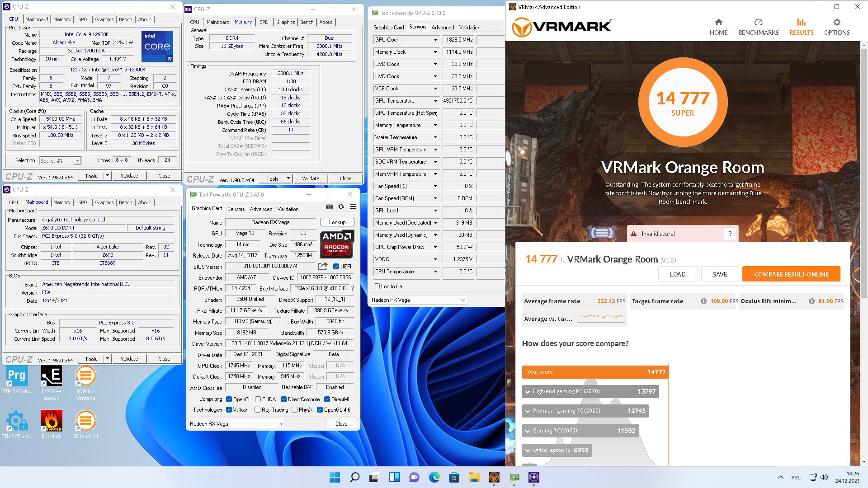Click the VRMark Load button
The image size is (868, 488).
[x=677, y=274]
